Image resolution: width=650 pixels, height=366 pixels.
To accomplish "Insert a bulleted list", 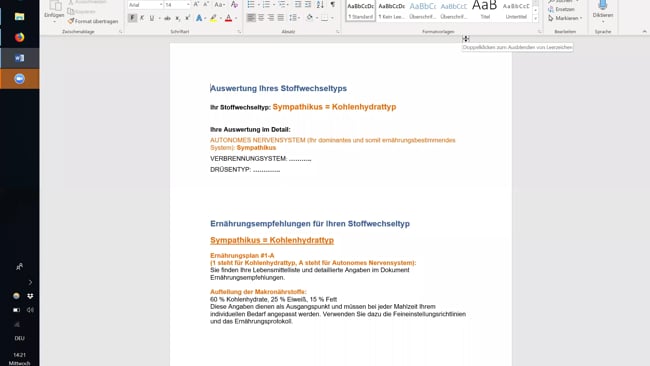I will pyautogui.click(x=251, y=5).
